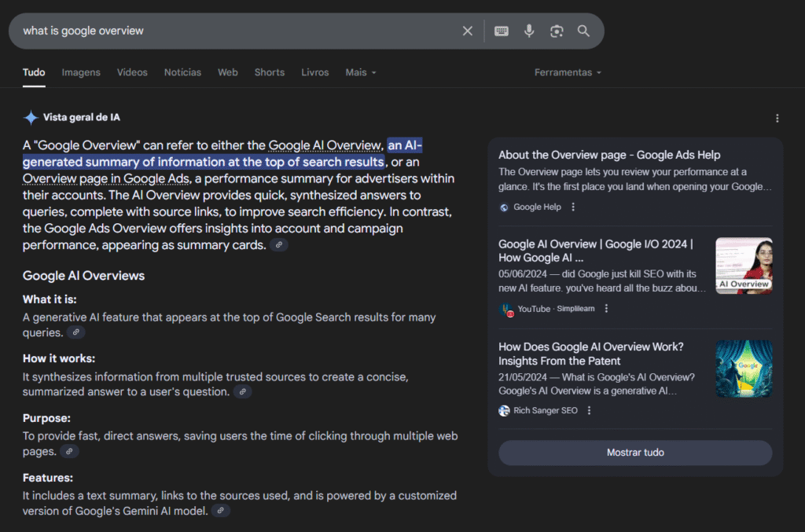The height and width of the screenshot is (532, 805).
Task: Click the 'The Overview page lets you review' snippet
Action: 634,179
